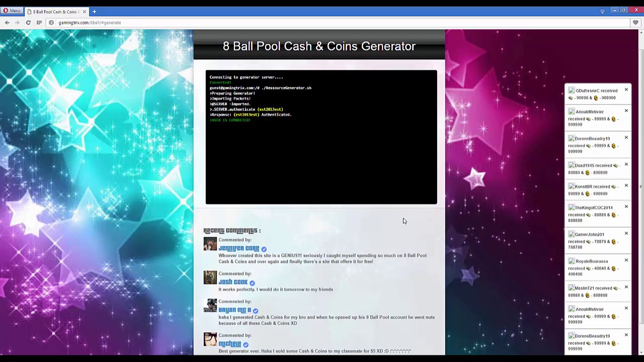This screenshot has width=644, height=362.
Task: Click Michele's verified badge
Action: pyautogui.click(x=246, y=344)
